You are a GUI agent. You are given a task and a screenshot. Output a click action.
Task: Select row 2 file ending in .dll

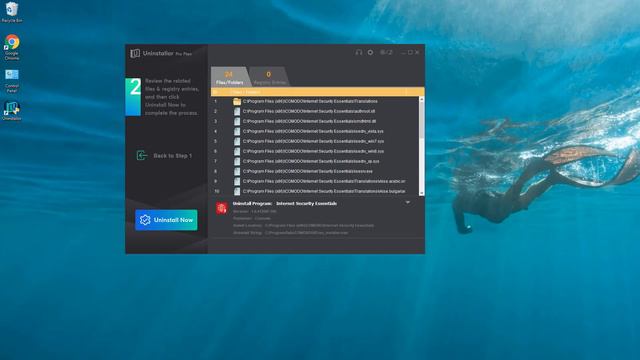(315, 111)
